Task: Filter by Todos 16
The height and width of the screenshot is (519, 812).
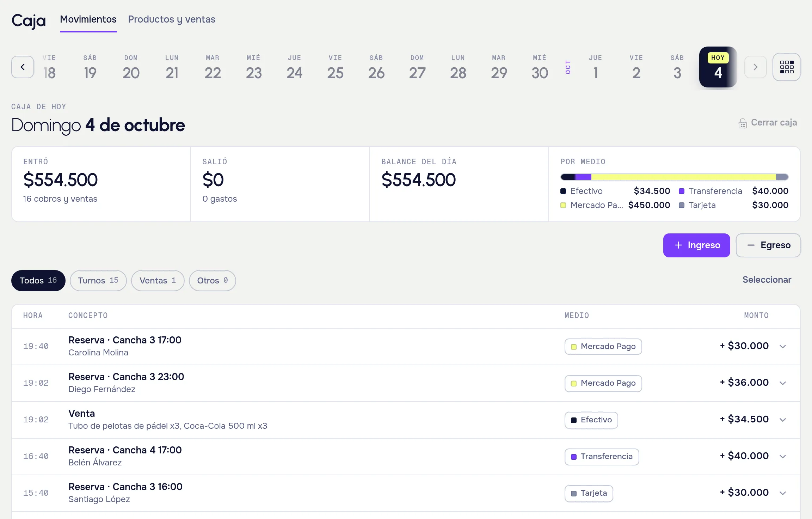Action: [x=38, y=281]
